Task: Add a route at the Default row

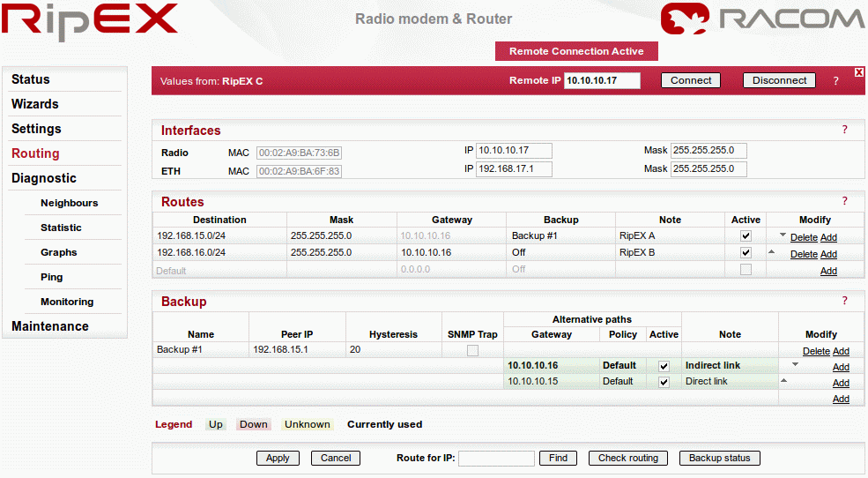Action: coord(828,271)
